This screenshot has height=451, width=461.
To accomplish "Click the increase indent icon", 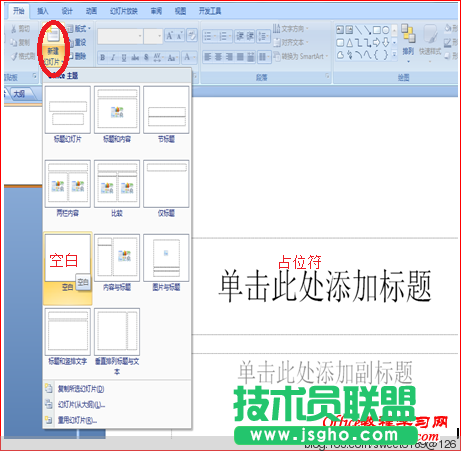I will 250,36.
